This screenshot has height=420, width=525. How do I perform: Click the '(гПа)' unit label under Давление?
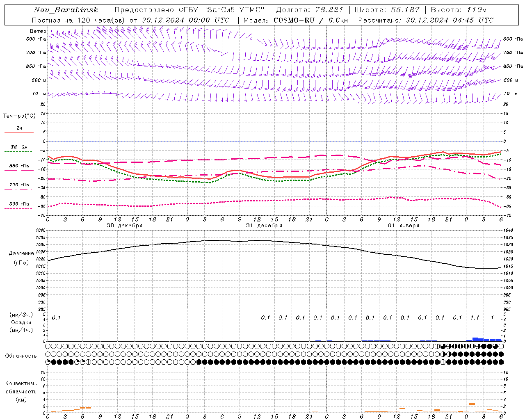tap(21, 262)
